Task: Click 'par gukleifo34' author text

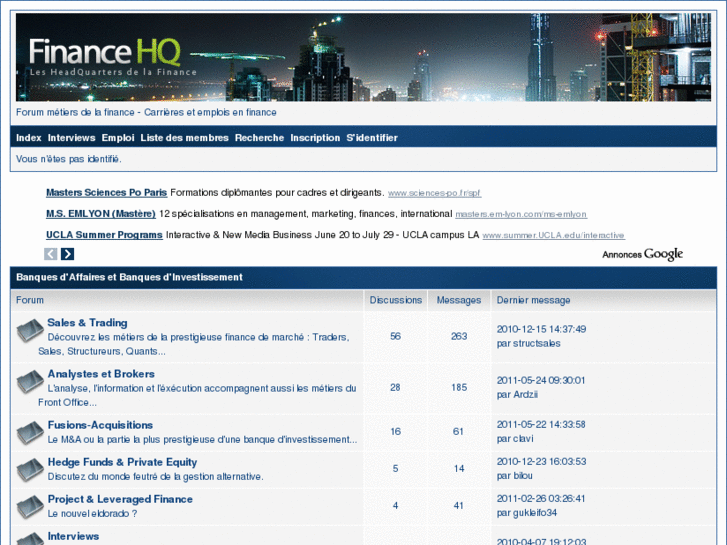Action: [x=527, y=513]
